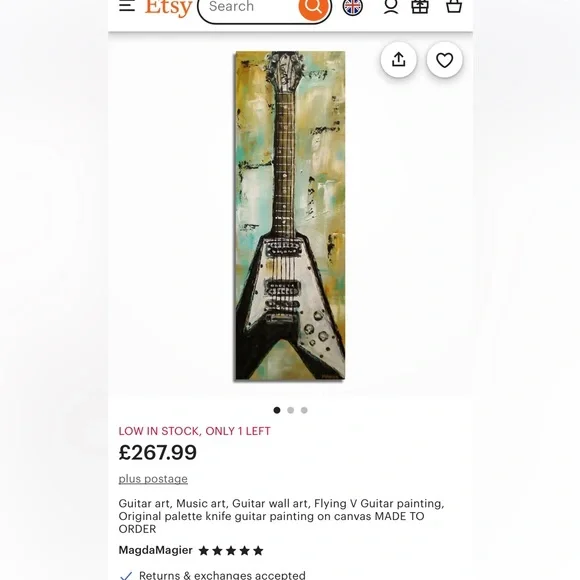Open the account profile icon
Screen dimensions: 580x580
(391, 7)
